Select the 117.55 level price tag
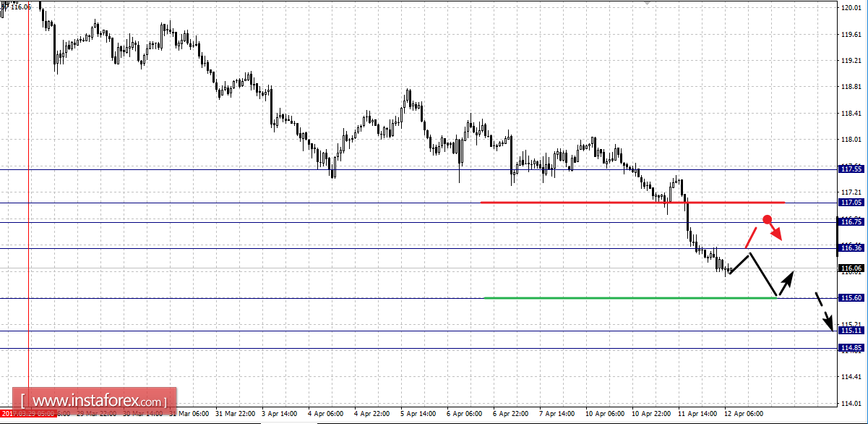 pyautogui.click(x=851, y=169)
